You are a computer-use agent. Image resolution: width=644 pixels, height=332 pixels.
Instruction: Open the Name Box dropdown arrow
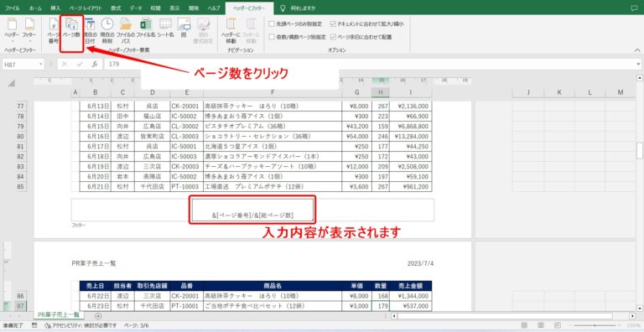[x=40, y=64]
